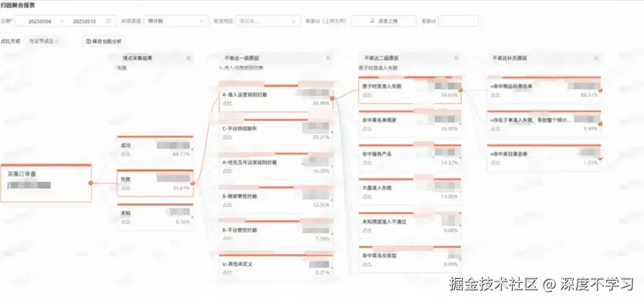Select the 采集订单量 root node
Viewport: 644px width, 302px height.
pyautogui.click(x=46, y=183)
